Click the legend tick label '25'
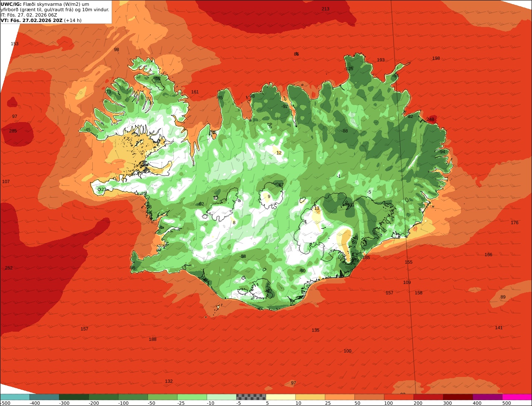 pyautogui.click(x=328, y=403)
